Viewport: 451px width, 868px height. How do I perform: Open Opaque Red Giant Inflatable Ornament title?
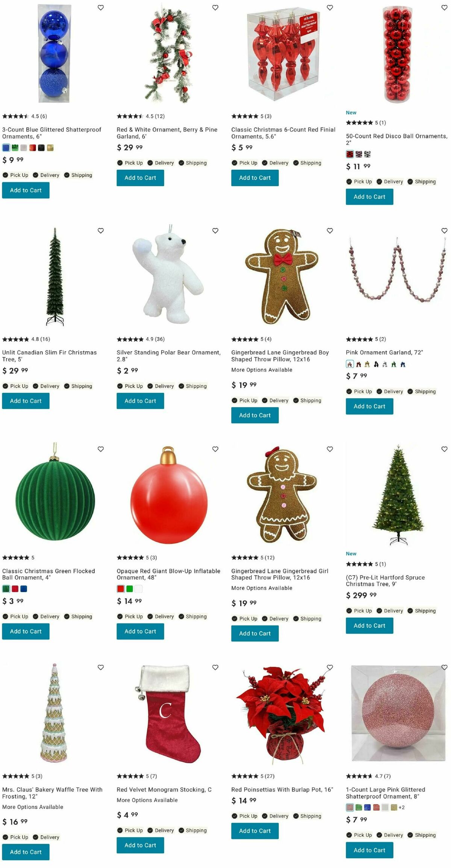pyautogui.click(x=168, y=574)
